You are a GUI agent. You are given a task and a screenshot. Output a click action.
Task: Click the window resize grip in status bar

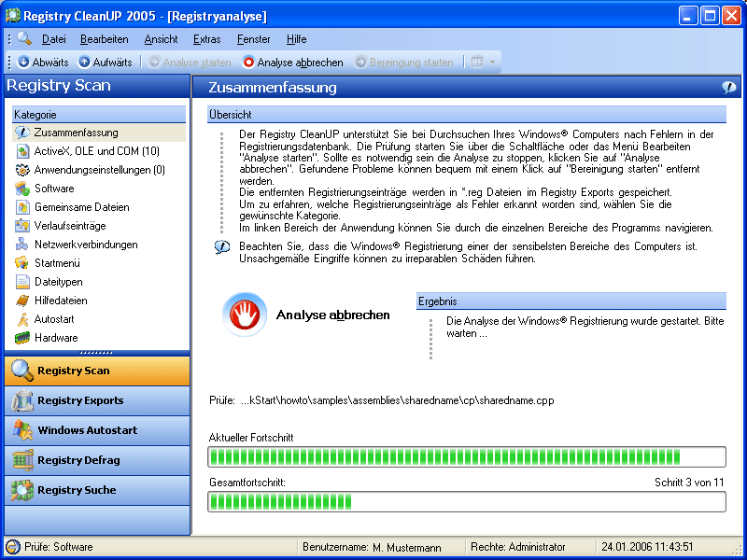coord(737,549)
